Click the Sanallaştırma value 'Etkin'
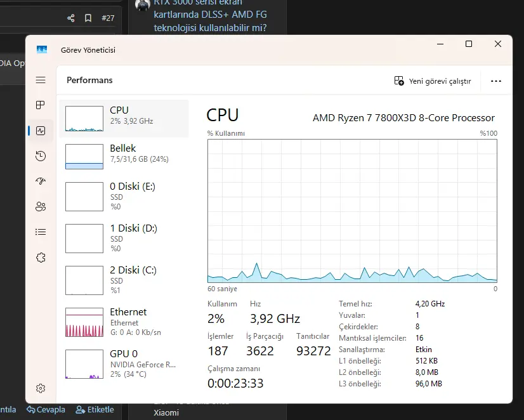 [424, 350]
